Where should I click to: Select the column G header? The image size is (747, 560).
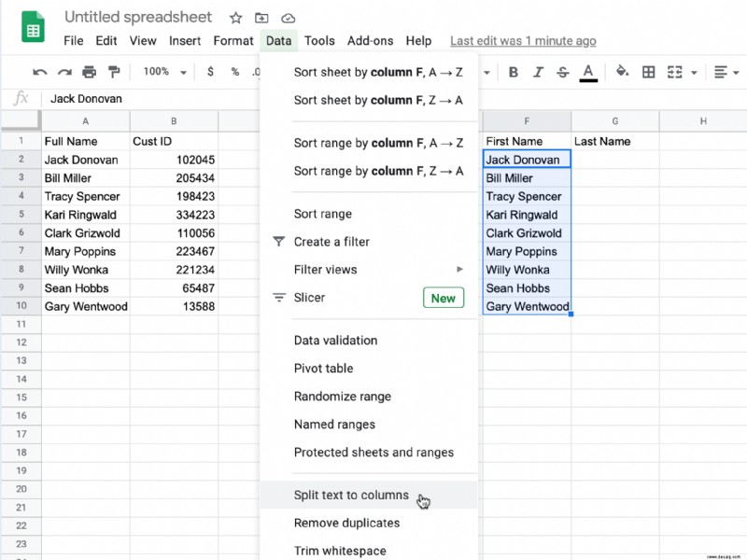pyautogui.click(x=615, y=121)
